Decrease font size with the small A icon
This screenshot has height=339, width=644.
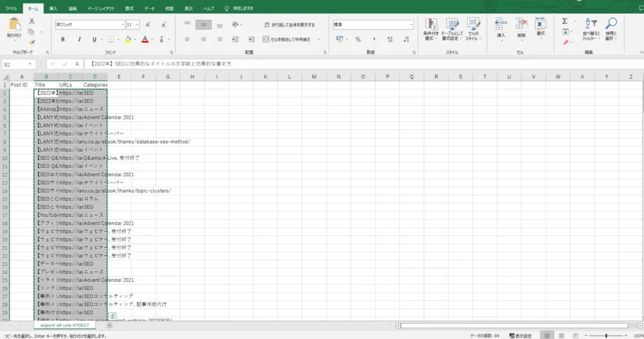click(164, 25)
